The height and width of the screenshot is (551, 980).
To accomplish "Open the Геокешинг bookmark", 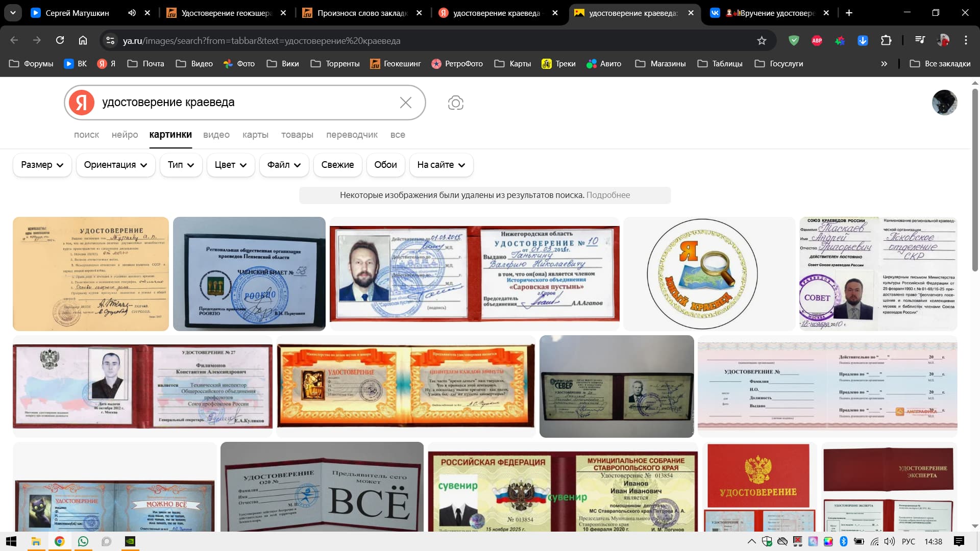I will click(x=396, y=64).
